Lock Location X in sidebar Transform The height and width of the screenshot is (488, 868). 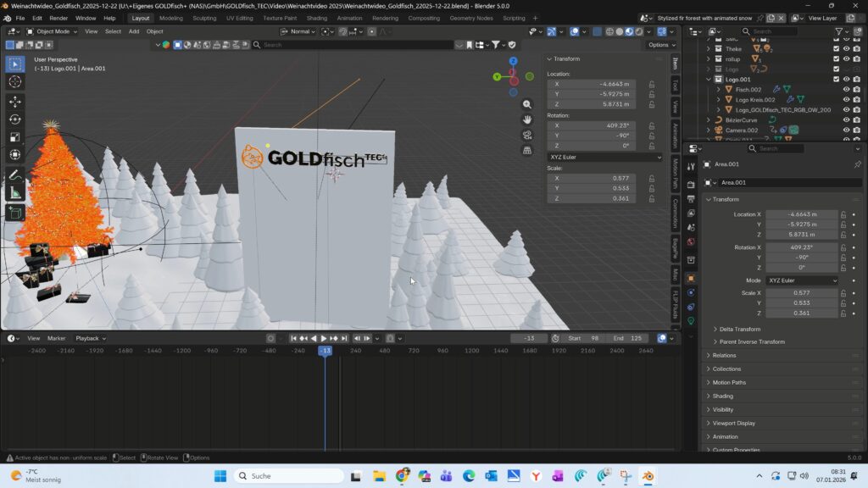[x=652, y=84]
